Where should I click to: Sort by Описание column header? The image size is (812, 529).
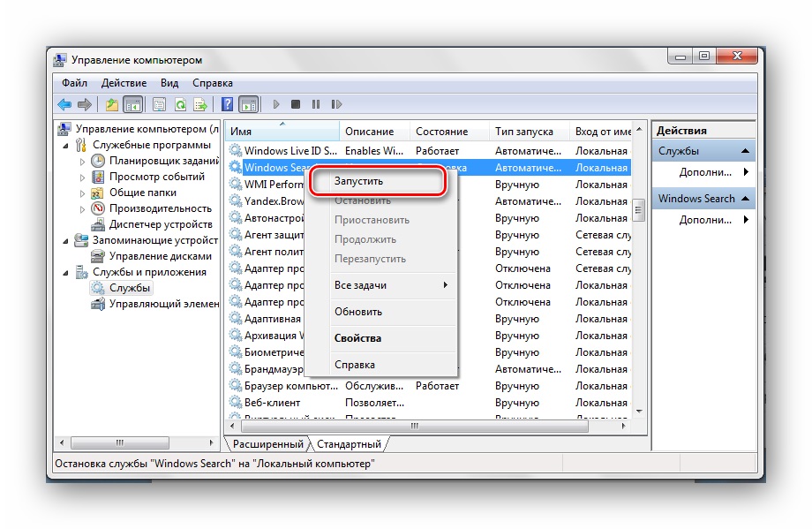(374, 132)
